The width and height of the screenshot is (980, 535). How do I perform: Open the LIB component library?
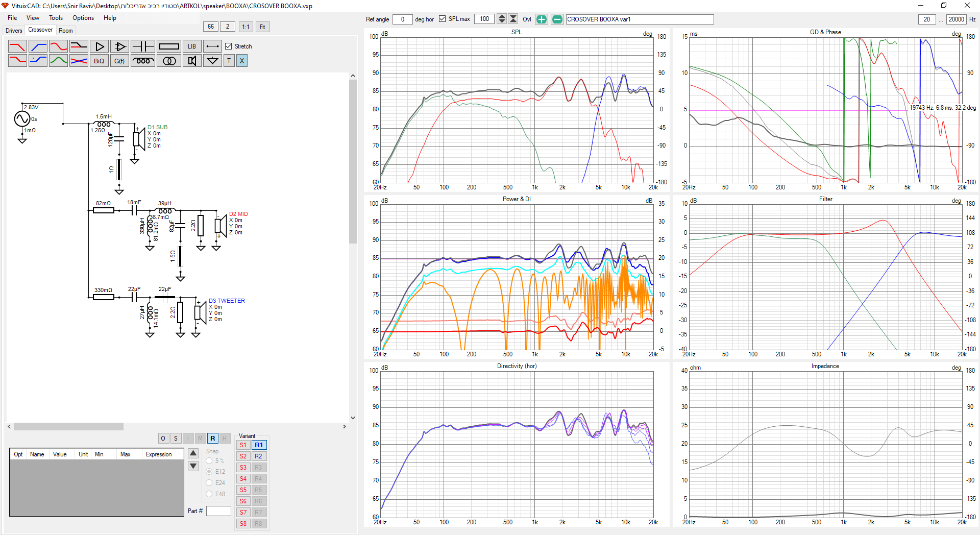(x=192, y=46)
